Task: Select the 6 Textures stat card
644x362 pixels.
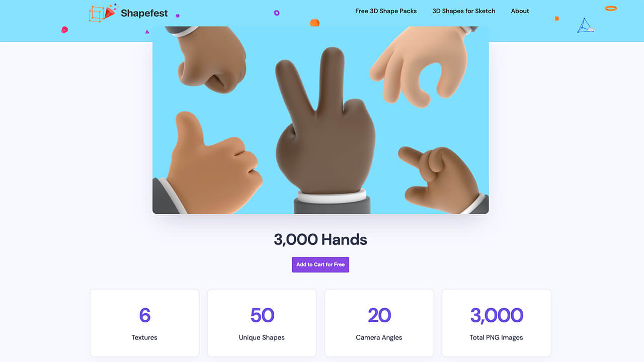Action: [x=144, y=323]
